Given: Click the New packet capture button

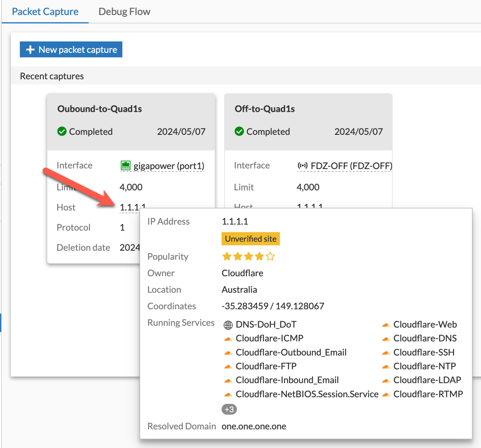Looking at the screenshot, I should tap(71, 49).
